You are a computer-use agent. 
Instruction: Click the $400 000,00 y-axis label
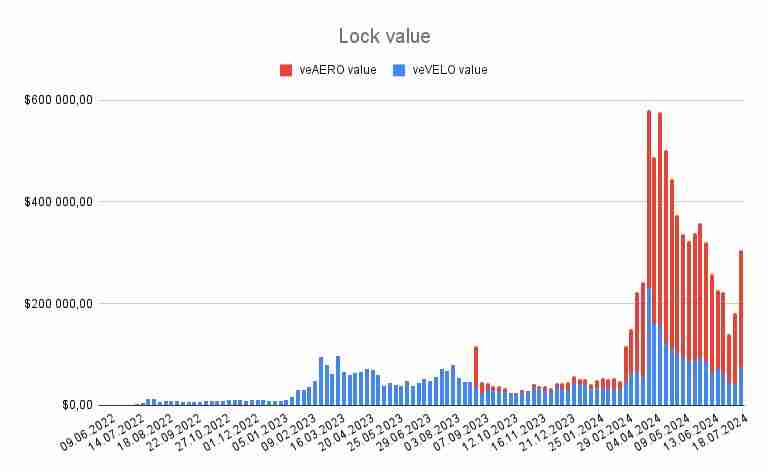coord(59,202)
